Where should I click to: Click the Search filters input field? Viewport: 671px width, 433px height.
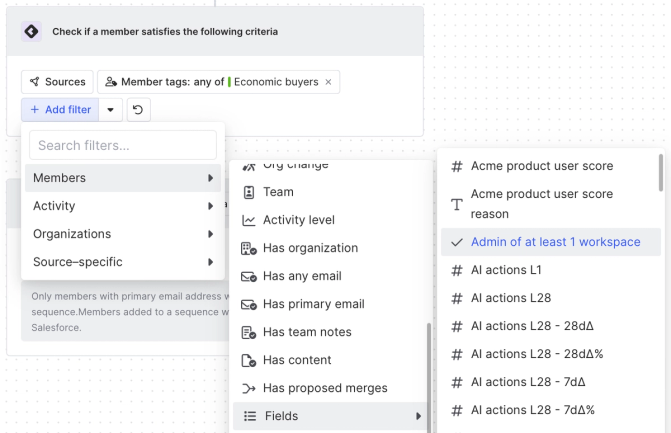pyautogui.click(x=123, y=145)
